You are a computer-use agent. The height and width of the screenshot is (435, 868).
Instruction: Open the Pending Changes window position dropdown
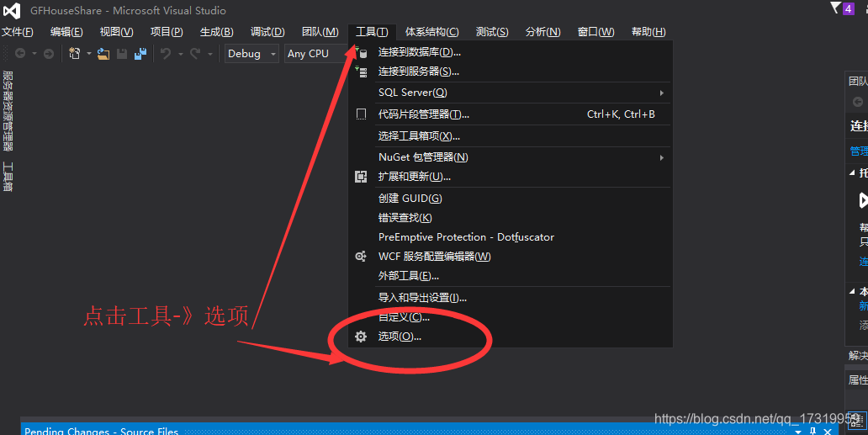tap(798, 431)
